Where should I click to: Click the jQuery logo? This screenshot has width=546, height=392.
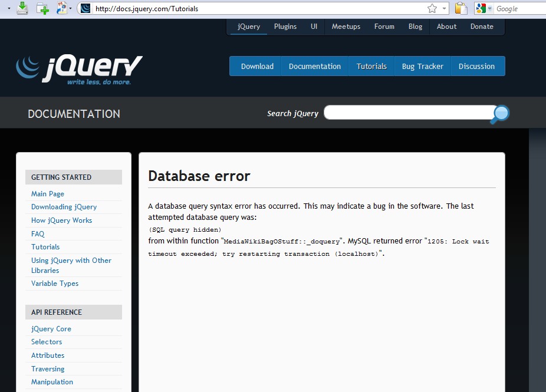point(79,70)
